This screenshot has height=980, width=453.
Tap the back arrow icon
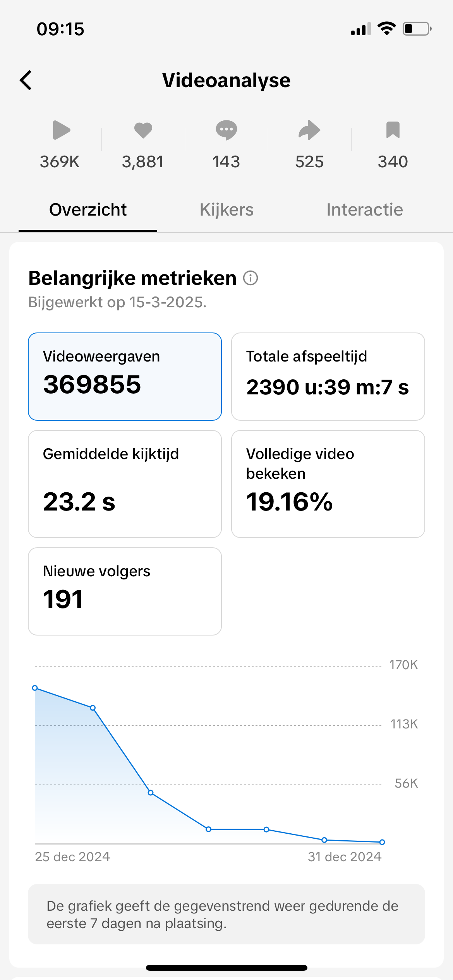[26, 80]
